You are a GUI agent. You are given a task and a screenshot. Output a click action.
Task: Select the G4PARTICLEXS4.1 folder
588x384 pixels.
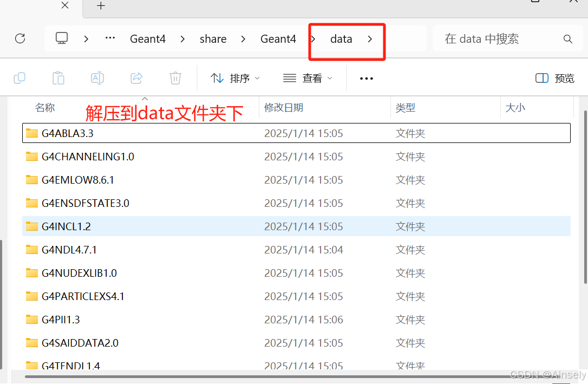tap(296, 296)
